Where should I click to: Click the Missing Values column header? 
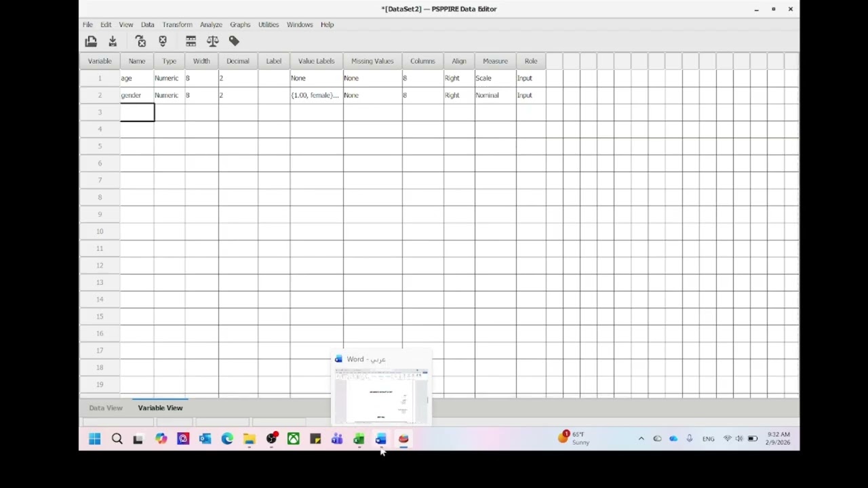pos(372,61)
